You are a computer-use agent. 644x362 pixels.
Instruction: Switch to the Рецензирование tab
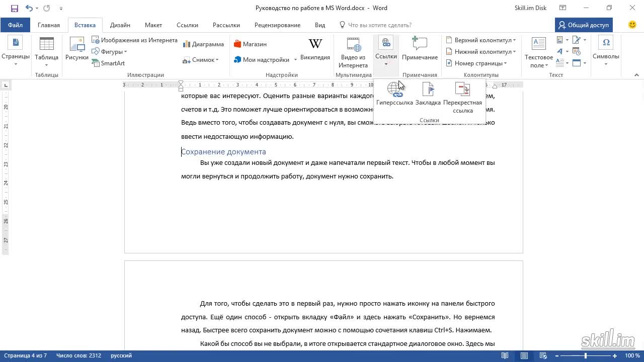tap(277, 25)
